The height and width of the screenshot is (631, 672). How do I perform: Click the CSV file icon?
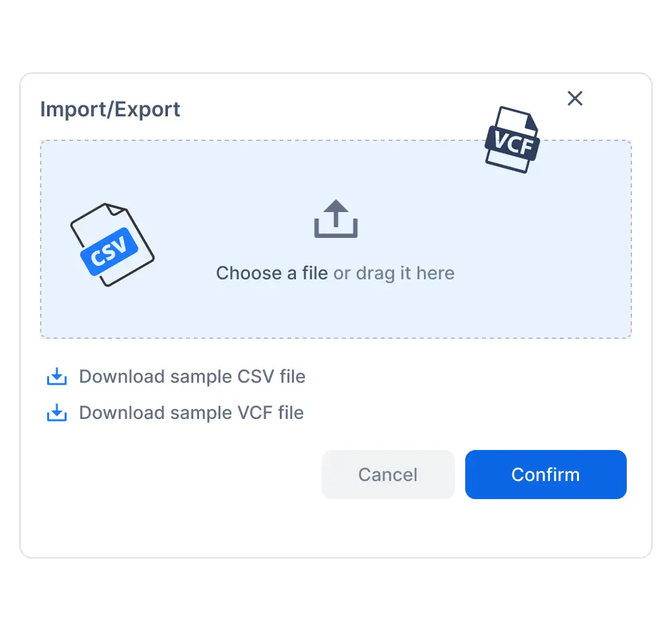tap(111, 244)
